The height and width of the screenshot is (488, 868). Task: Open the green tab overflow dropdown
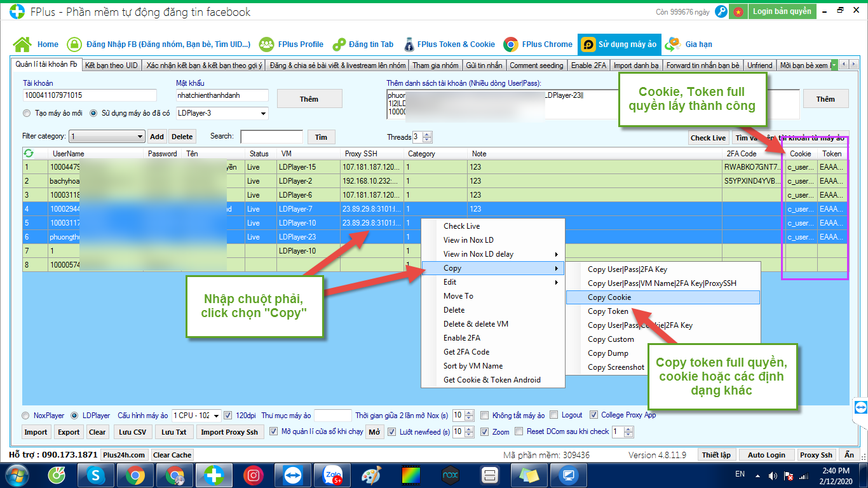coord(834,65)
